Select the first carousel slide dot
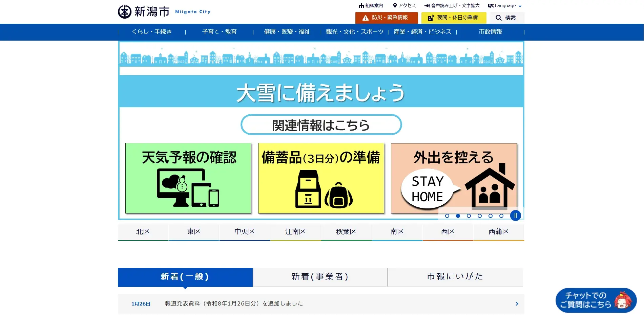The width and height of the screenshot is (644, 317). coord(447,216)
